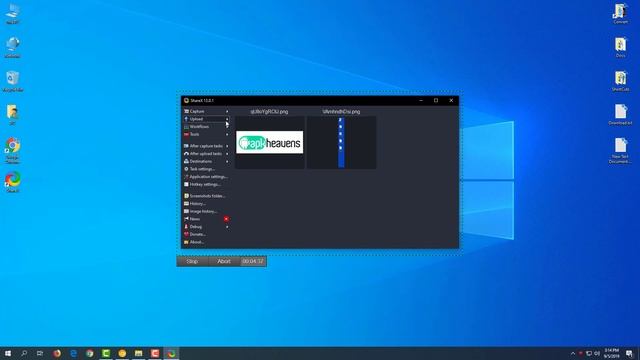
Task: Launch Chrome from the taskbar
Action: [90, 353]
